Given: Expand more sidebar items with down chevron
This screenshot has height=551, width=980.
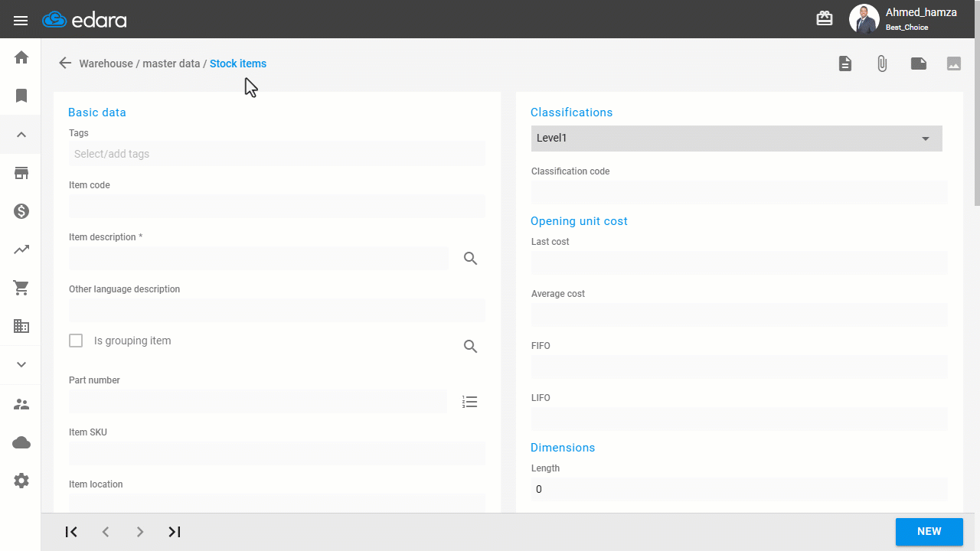Looking at the screenshot, I should pyautogui.click(x=21, y=364).
